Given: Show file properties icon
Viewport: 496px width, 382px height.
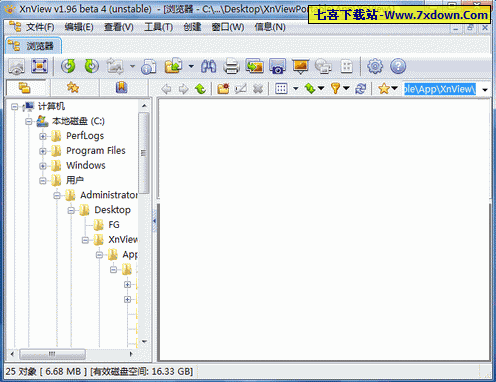Looking at the screenshot, I should coord(149,66).
